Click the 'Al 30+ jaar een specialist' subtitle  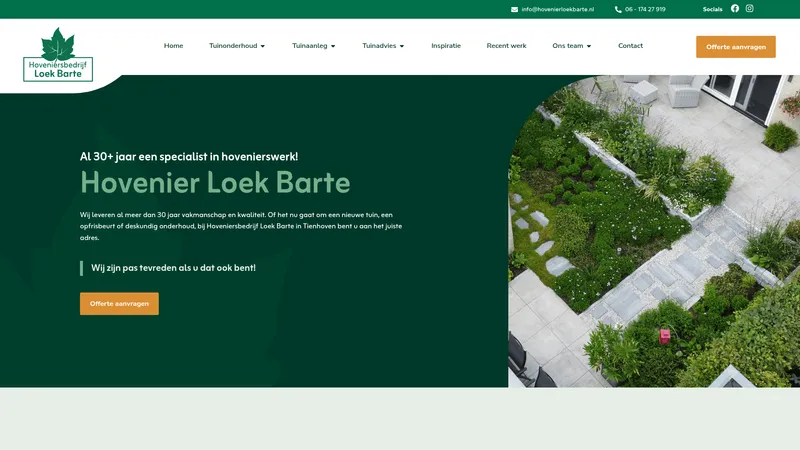189,157
